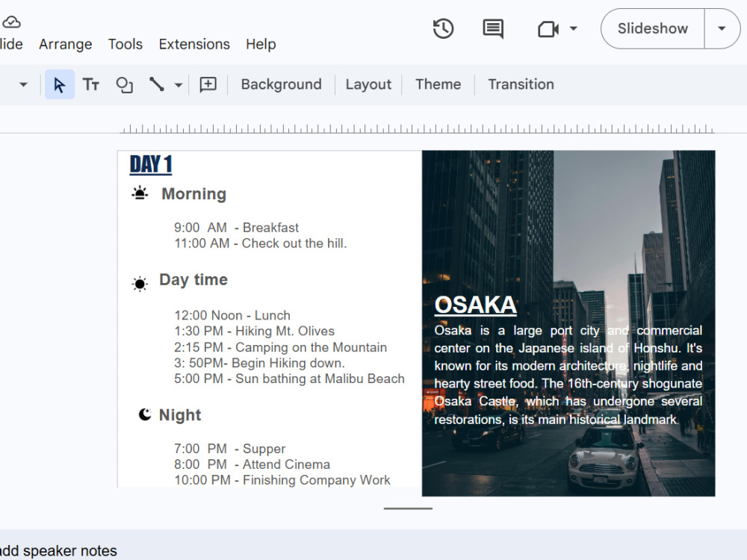Screen dimensions: 747x560
Task: Click the Day time heading
Action: tap(193, 279)
